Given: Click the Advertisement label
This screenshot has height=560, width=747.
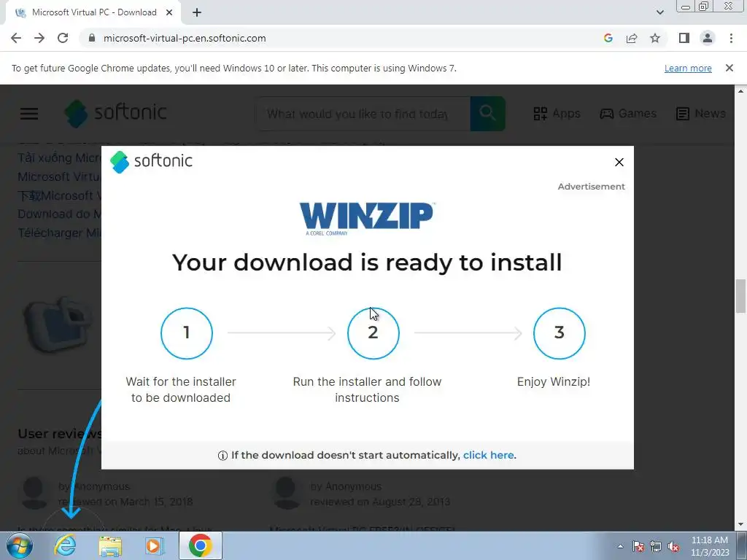Looking at the screenshot, I should point(591,187).
